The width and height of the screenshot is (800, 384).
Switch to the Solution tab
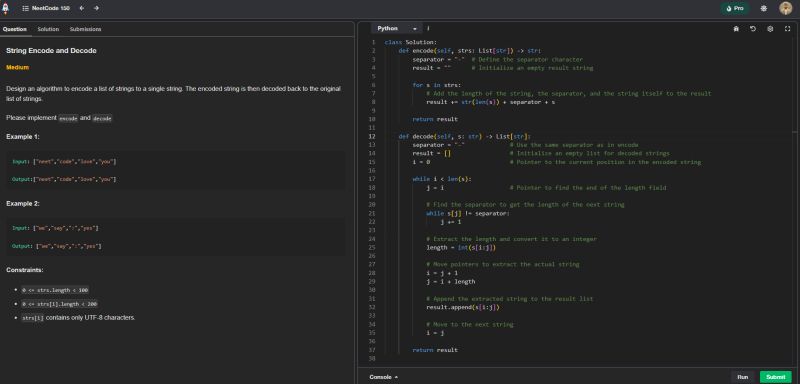48,29
